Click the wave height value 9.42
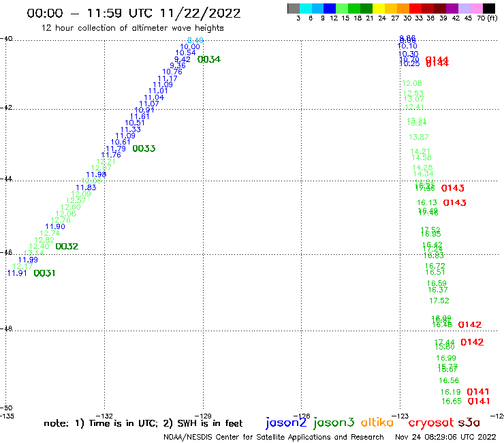The height and width of the screenshot is (443, 504). [x=183, y=59]
